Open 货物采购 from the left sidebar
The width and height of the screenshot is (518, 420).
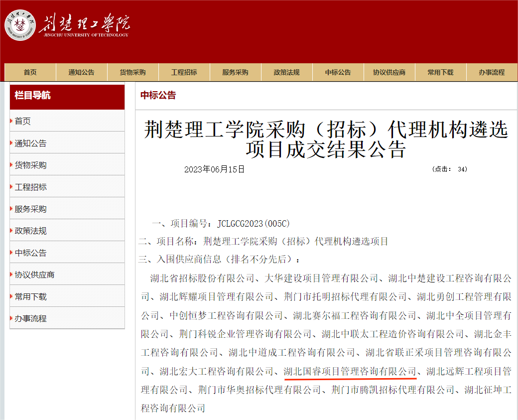(x=67, y=165)
